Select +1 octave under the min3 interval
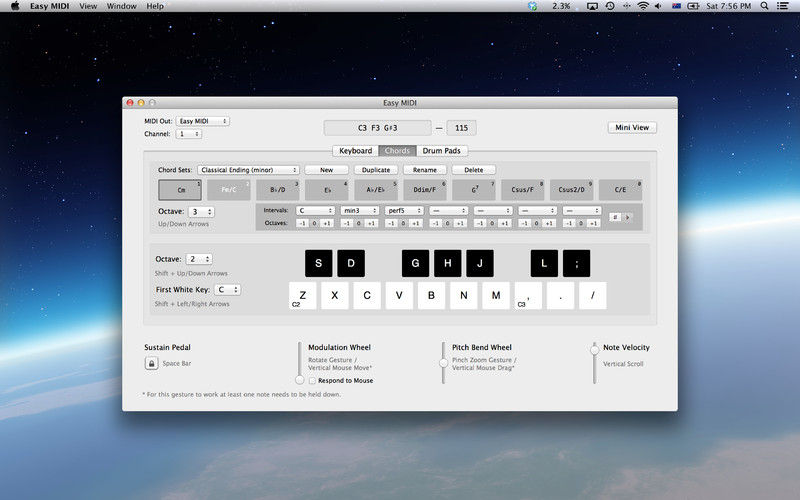This screenshot has height=500, width=800. pyautogui.click(x=371, y=223)
